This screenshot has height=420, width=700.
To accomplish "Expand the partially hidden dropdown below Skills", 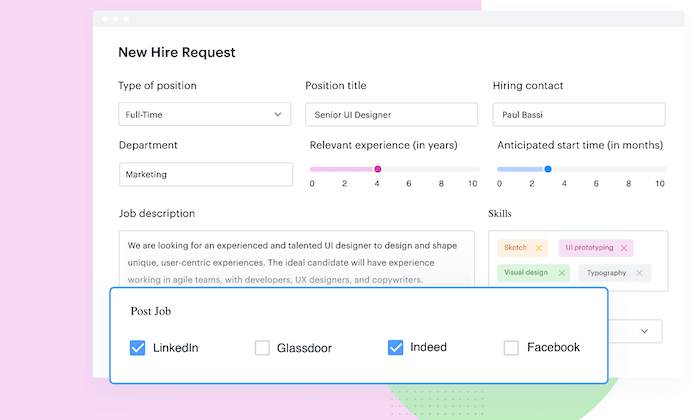I will pos(644,331).
